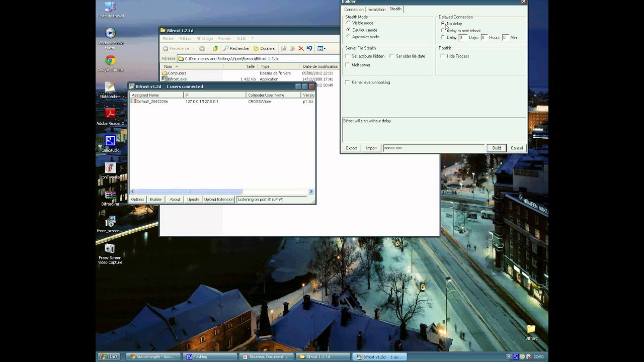Expand hidden system tray icons arrow
Screen dimensions: 644x362
coord(509,356)
